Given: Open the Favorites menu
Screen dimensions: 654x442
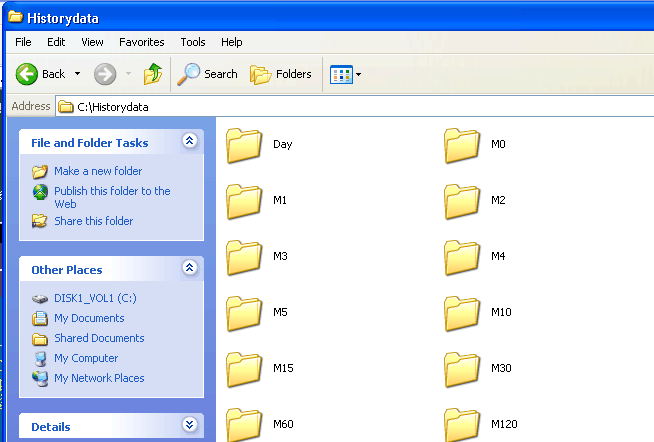Looking at the screenshot, I should [x=142, y=42].
